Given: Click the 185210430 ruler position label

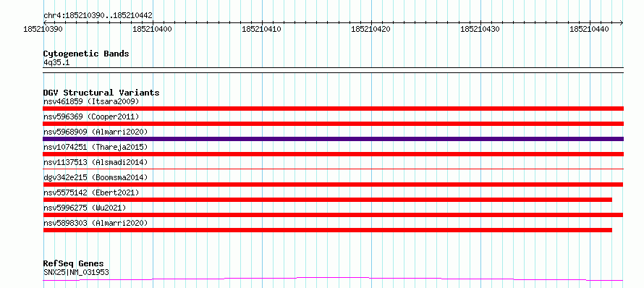Looking at the screenshot, I should coord(480,29).
